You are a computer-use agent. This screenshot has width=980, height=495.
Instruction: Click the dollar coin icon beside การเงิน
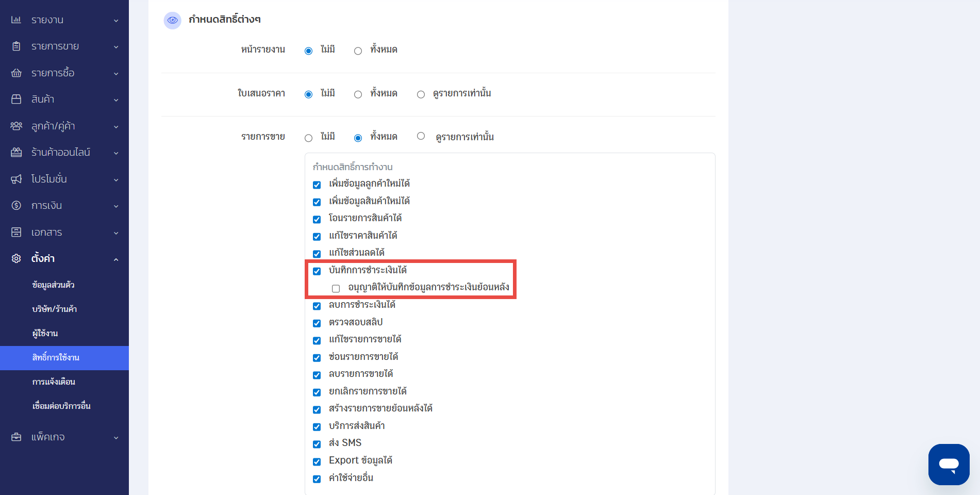tap(16, 205)
